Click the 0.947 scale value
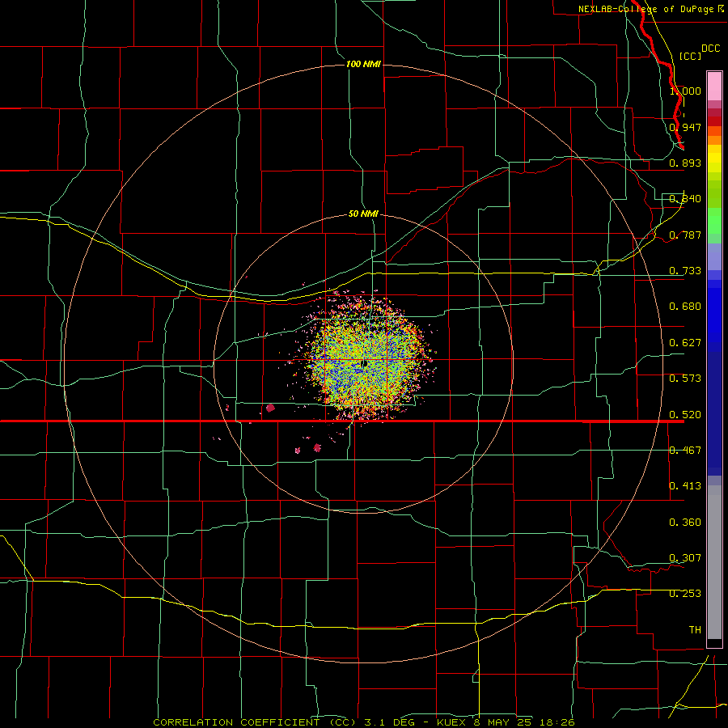This screenshot has height=728, width=728. point(685,127)
